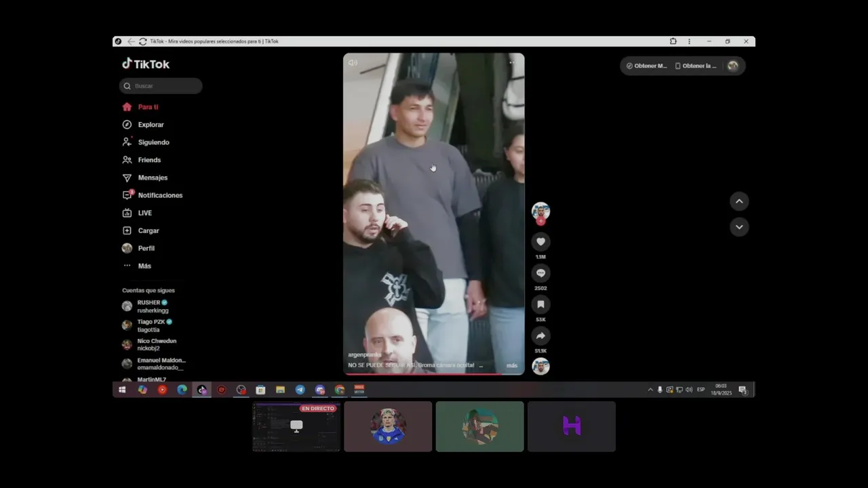Open the Copilot taskbar icon
The image size is (868, 488).
coord(142,390)
